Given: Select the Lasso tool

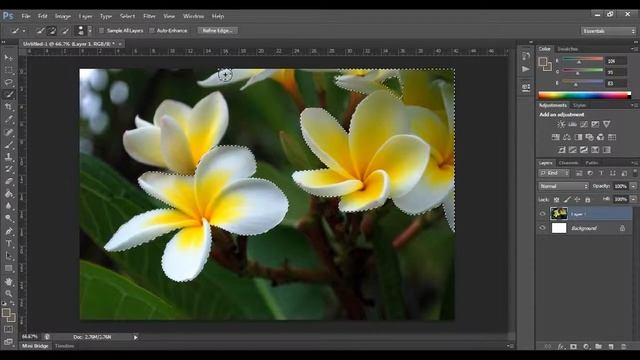Looking at the screenshot, I should 8,82.
